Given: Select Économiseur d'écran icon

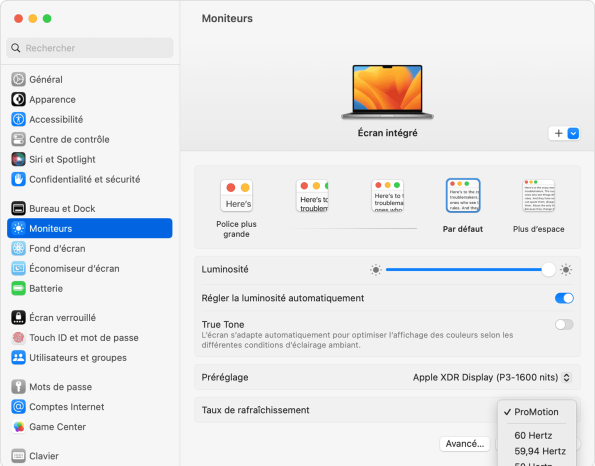Looking at the screenshot, I should click(18, 268).
